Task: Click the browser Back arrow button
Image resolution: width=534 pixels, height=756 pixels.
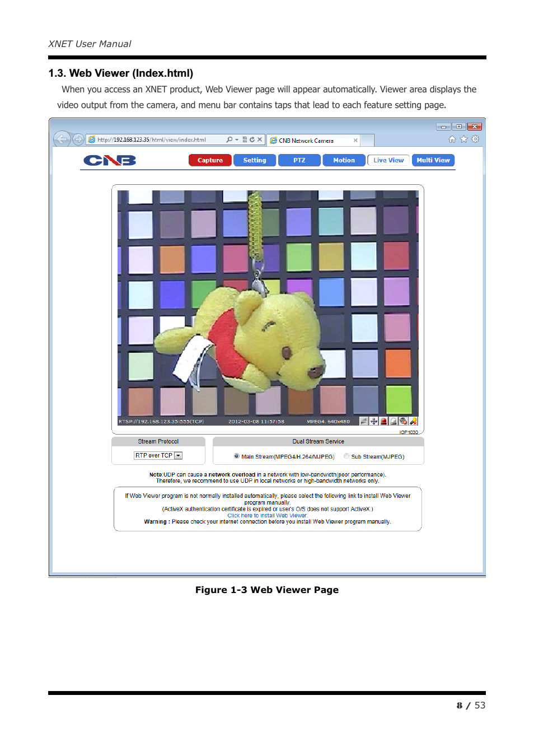Action: point(62,139)
